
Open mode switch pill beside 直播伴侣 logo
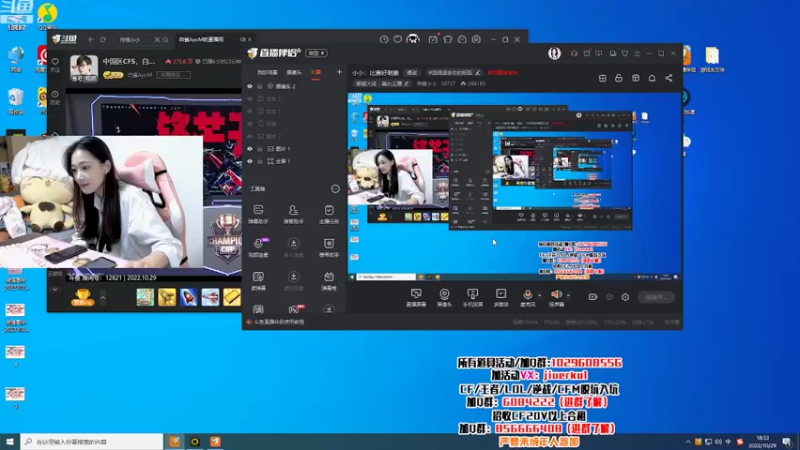[x=316, y=53]
